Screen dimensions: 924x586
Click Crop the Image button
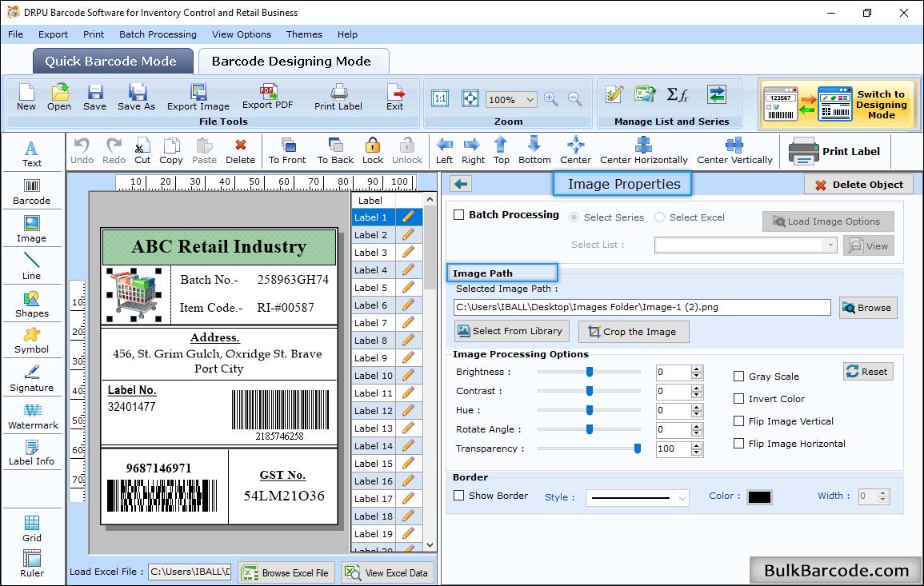[x=634, y=332]
